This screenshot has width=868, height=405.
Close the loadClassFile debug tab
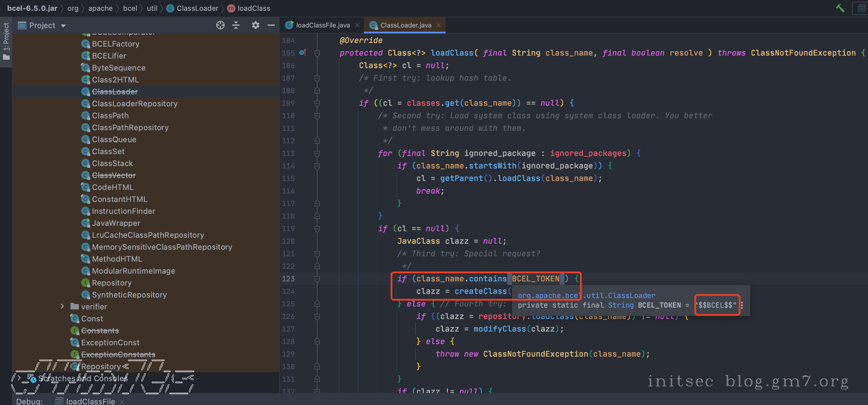pos(122,401)
